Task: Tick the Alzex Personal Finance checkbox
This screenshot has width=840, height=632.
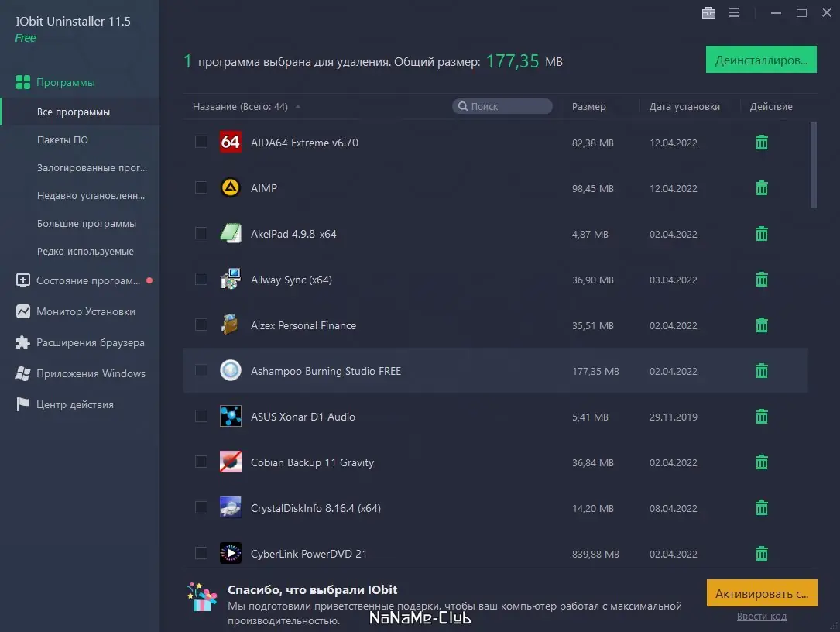Action: click(201, 325)
